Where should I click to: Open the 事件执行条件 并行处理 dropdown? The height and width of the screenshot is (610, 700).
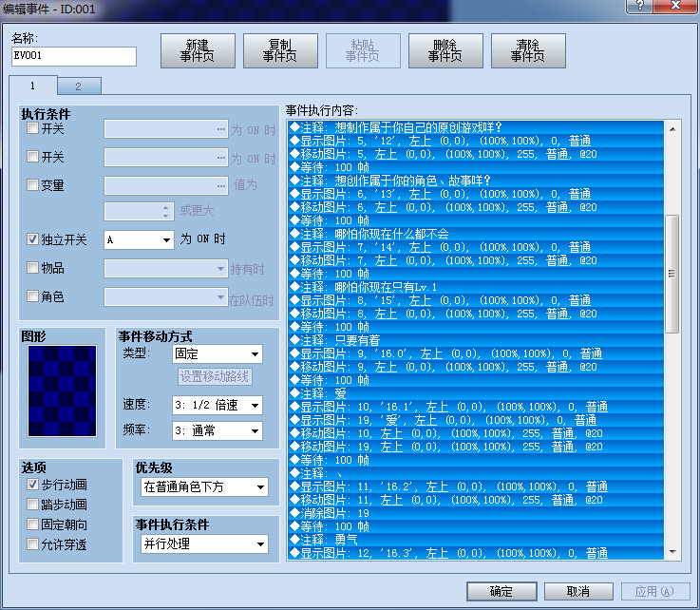pos(204,543)
